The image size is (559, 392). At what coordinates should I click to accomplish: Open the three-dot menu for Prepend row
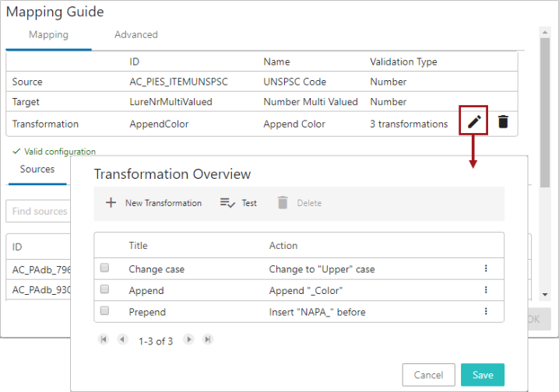click(x=486, y=311)
